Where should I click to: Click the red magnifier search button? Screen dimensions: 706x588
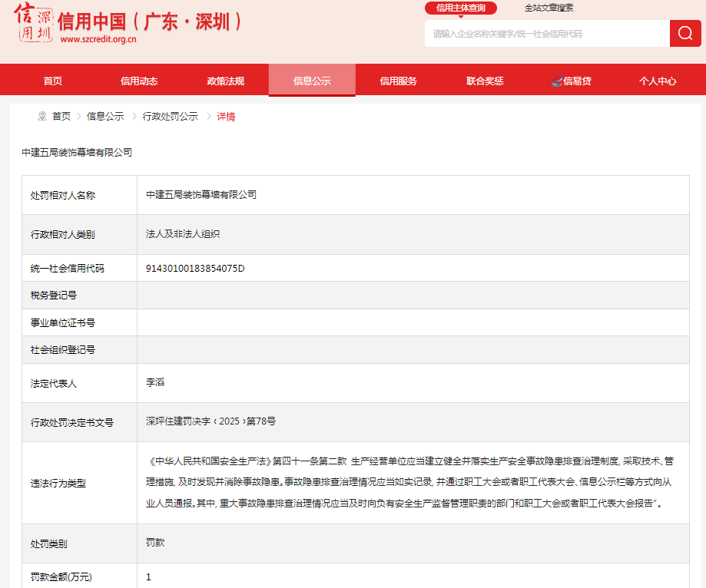[685, 33]
